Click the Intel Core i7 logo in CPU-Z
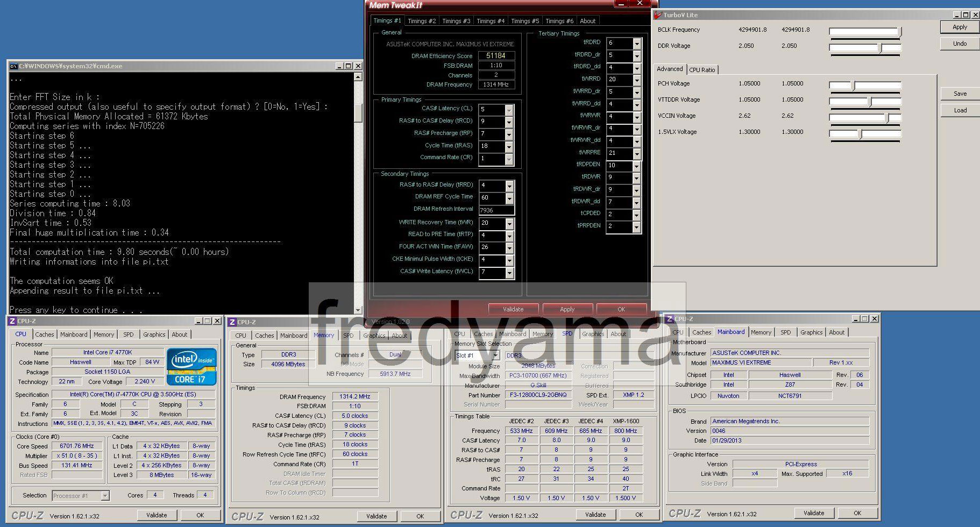The height and width of the screenshot is (527, 980). click(191, 366)
